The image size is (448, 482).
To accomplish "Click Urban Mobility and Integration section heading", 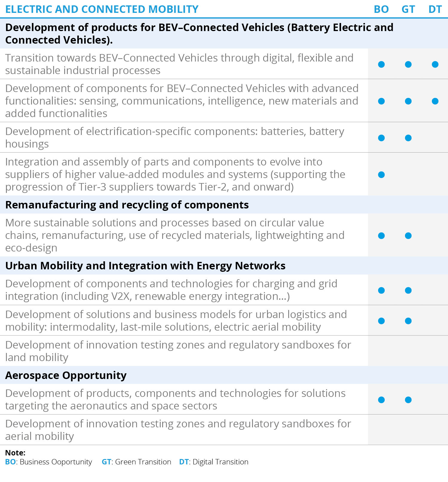I will pyautogui.click(x=145, y=266).
